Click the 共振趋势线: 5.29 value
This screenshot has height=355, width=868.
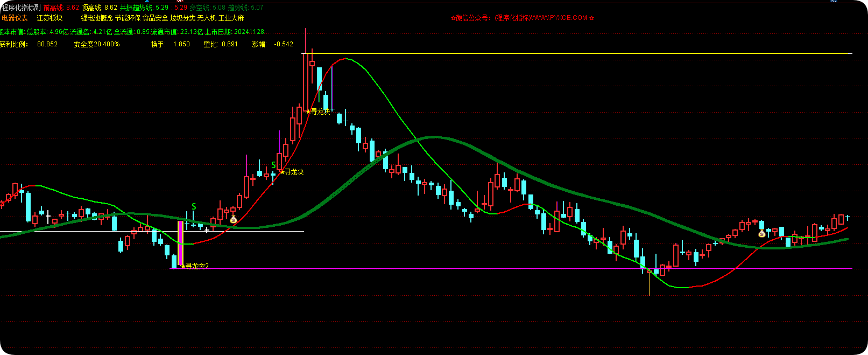point(144,8)
